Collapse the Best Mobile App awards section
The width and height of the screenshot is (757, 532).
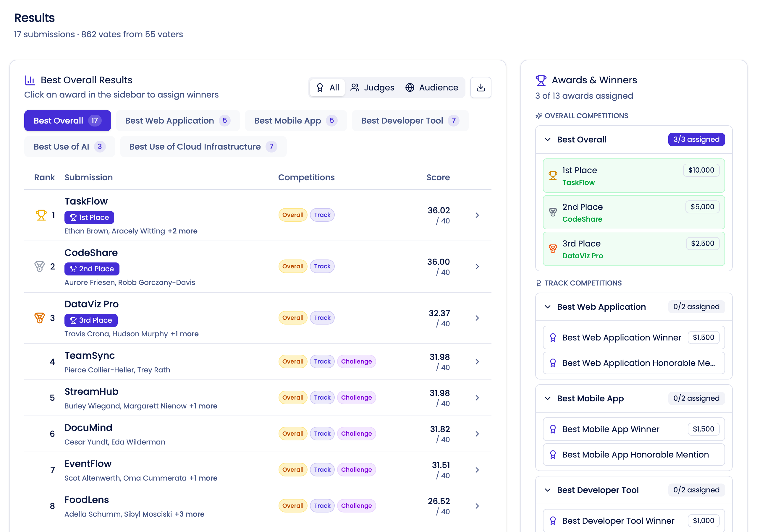[x=548, y=398]
